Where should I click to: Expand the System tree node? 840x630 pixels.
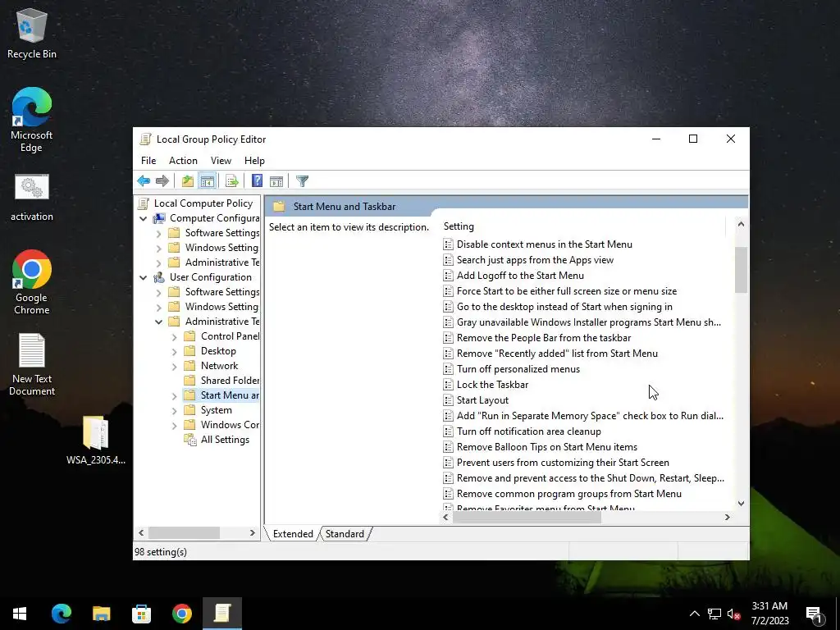(174, 411)
